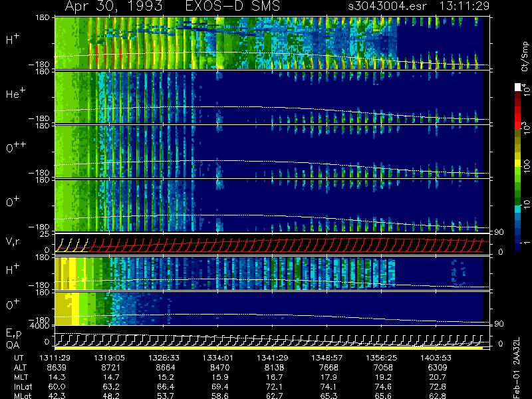Click the "QA" row label
This screenshot has width=532, height=399.
[x=13, y=345]
